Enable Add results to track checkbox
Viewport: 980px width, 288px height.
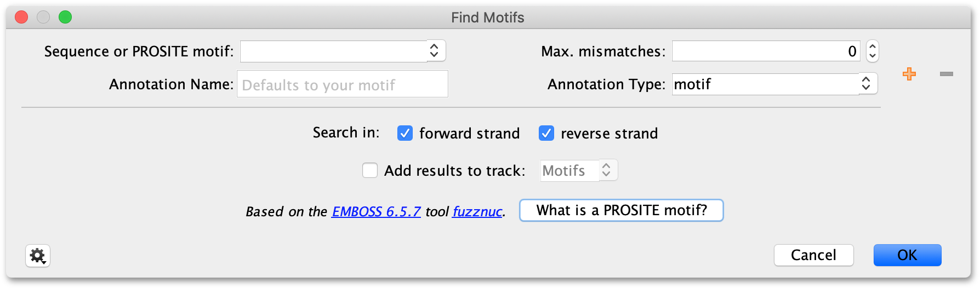(370, 170)
